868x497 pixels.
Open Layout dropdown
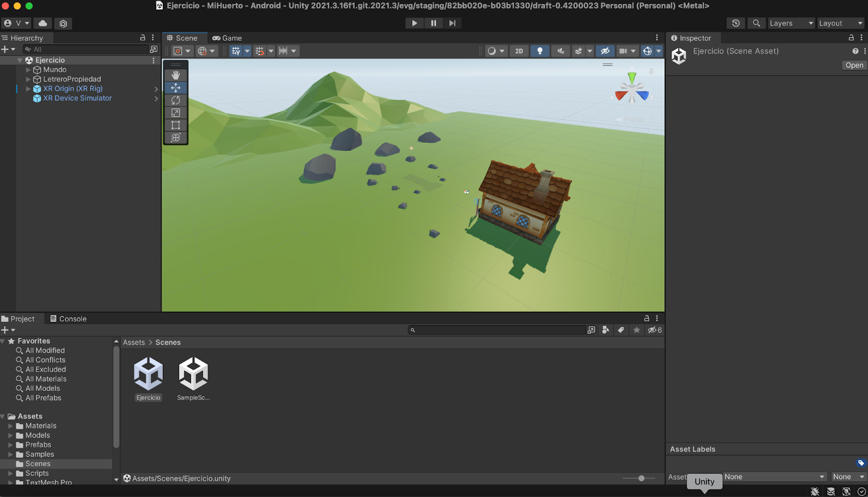point(840,23)
